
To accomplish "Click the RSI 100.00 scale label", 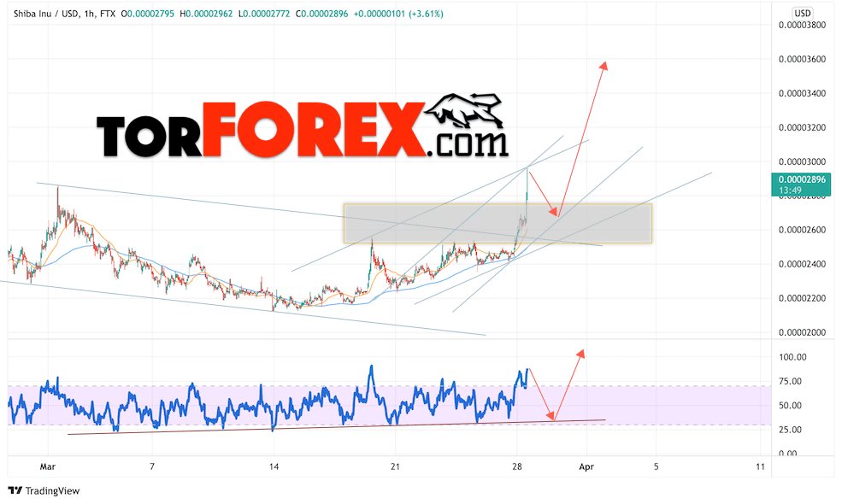I will coord(792,357).
